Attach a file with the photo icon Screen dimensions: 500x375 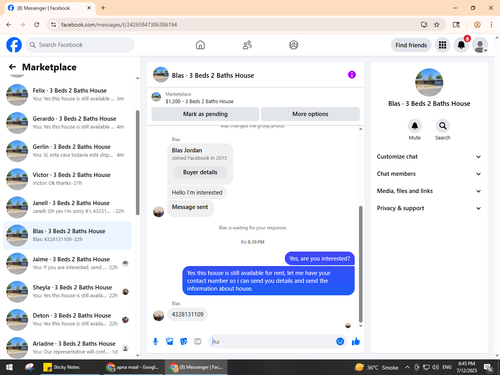tap(170, 341)
